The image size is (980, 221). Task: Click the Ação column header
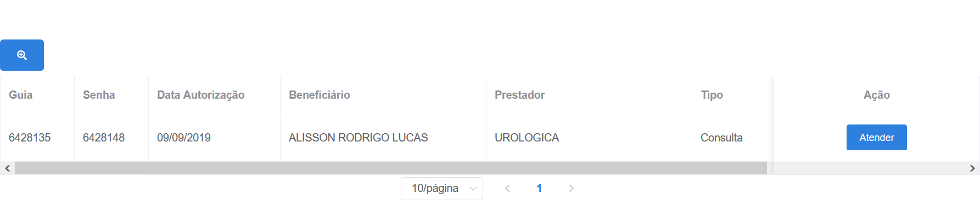tap(877, 95)
